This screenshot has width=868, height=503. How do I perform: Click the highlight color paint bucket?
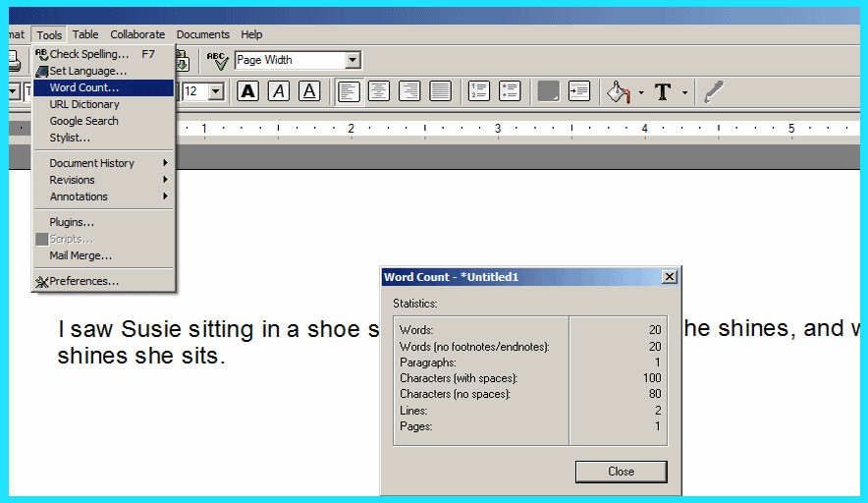coord(618,91)
